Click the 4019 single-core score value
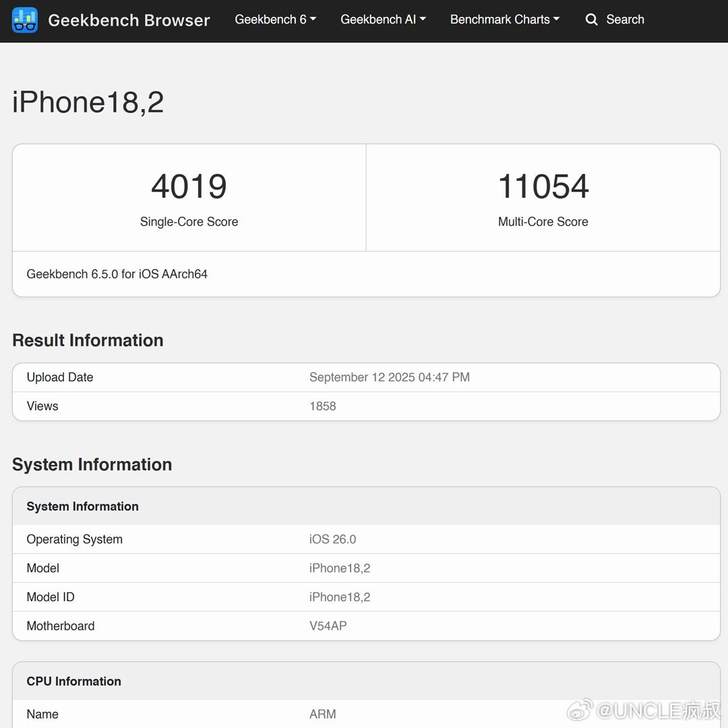Viewport: 728px width, 728px height. [x=189, y=186]
